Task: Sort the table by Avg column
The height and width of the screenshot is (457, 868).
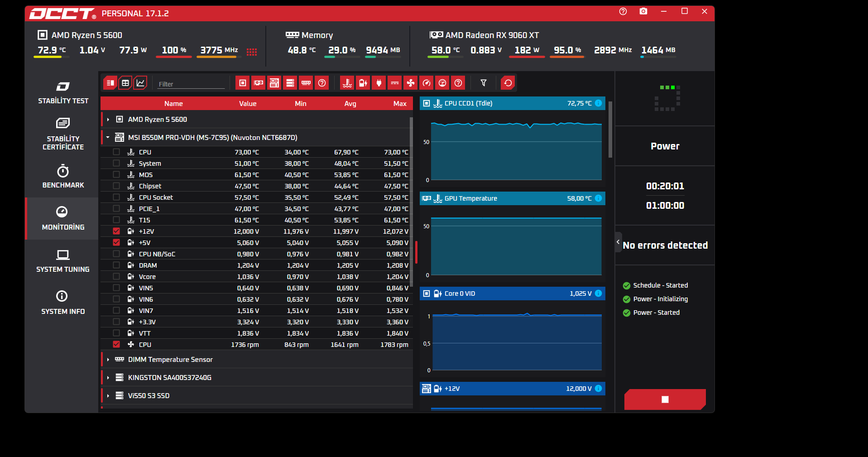Action: [350, 104]
